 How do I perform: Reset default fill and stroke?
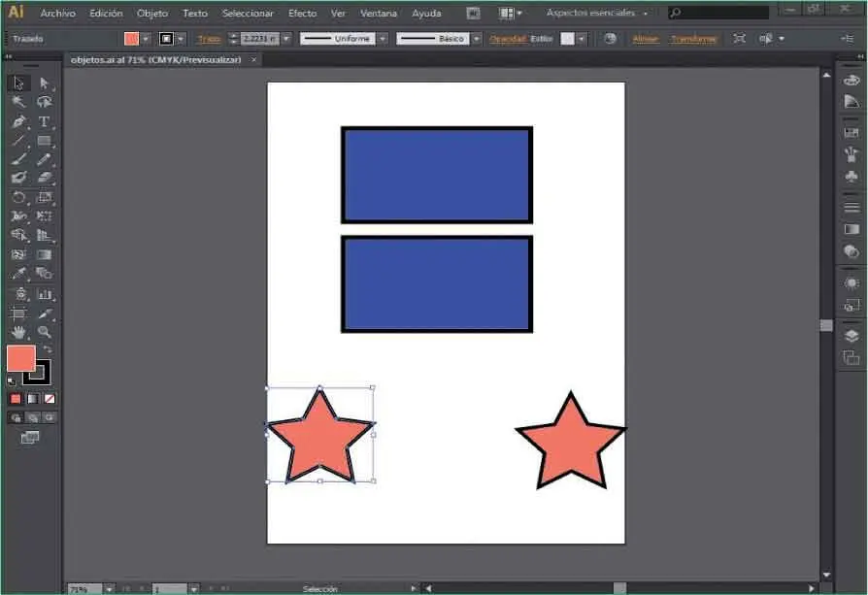12,380
